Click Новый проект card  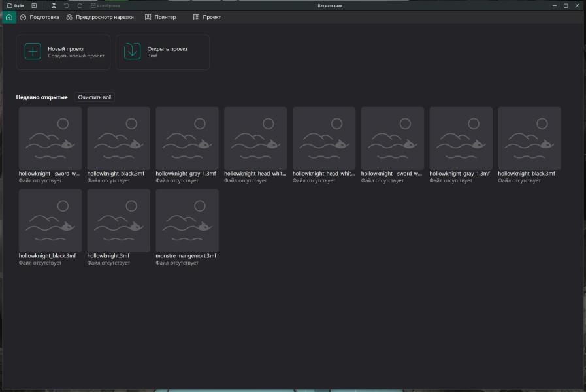(63, 52)
